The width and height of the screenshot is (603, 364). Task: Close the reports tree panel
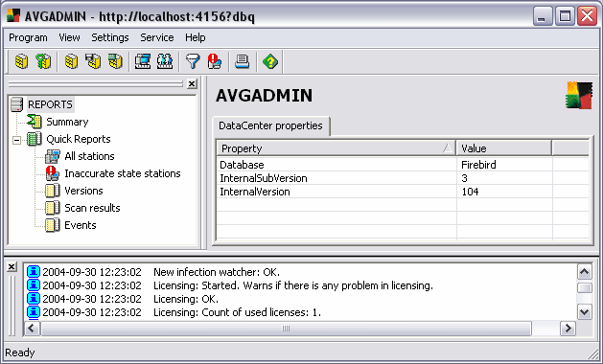[192, 83]
